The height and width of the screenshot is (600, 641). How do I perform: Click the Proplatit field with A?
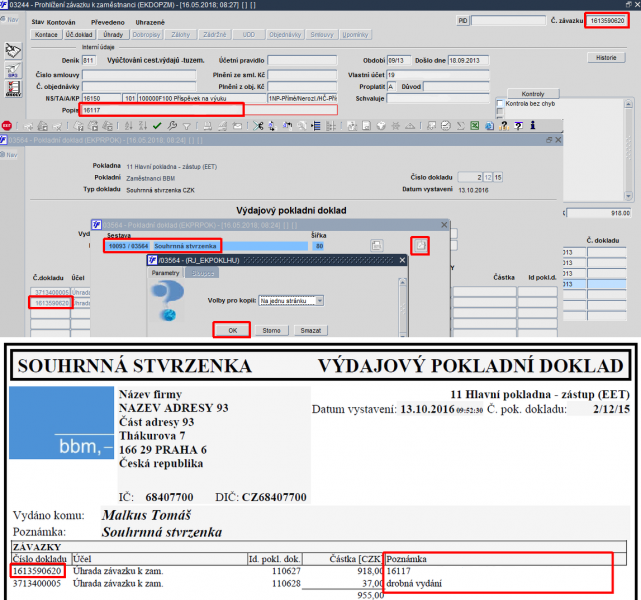click(392, 87)
